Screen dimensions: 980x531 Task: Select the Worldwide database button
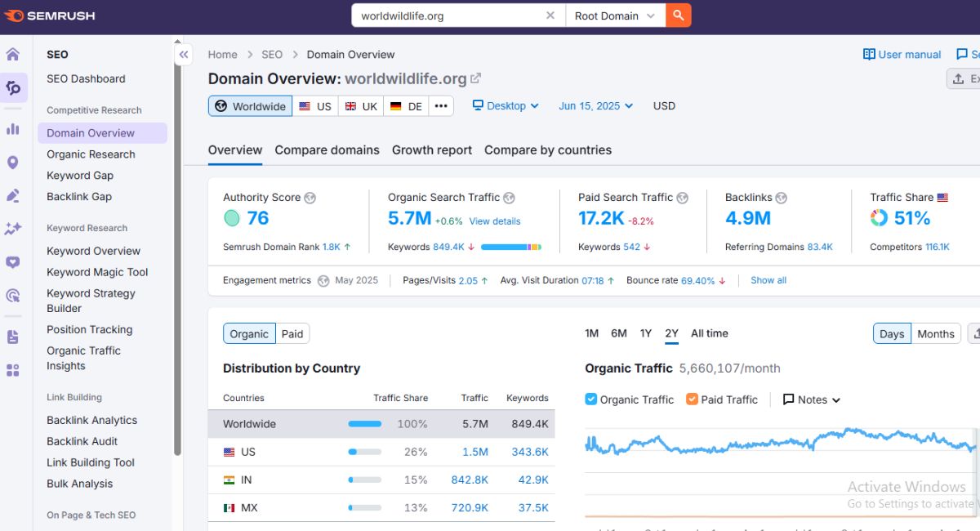point(250,106)
